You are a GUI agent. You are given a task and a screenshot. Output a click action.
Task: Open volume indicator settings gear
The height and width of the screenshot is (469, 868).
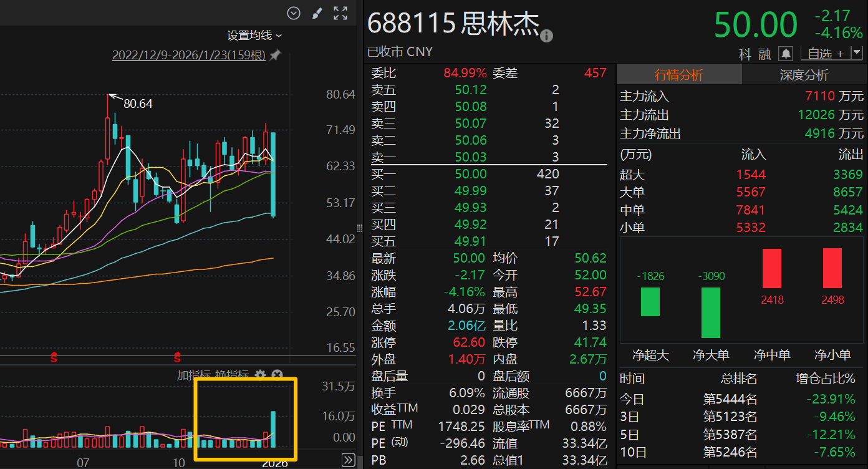point(261,375)
